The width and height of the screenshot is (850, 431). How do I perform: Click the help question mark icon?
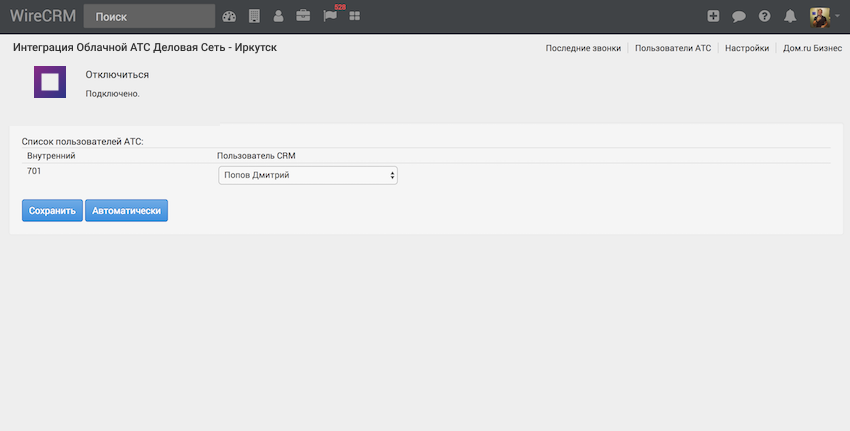click(x=765, y=16)
